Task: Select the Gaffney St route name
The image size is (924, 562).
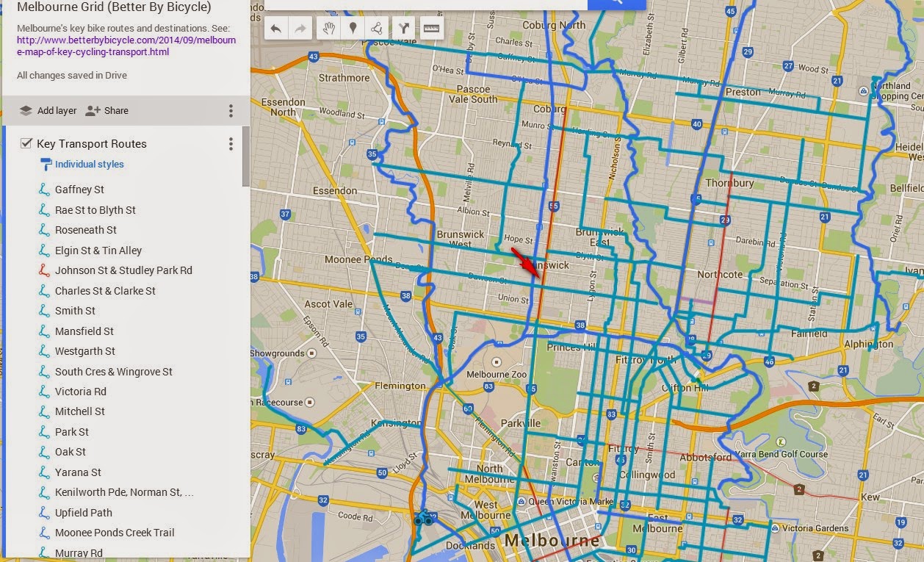Action: tap(79, 190)
